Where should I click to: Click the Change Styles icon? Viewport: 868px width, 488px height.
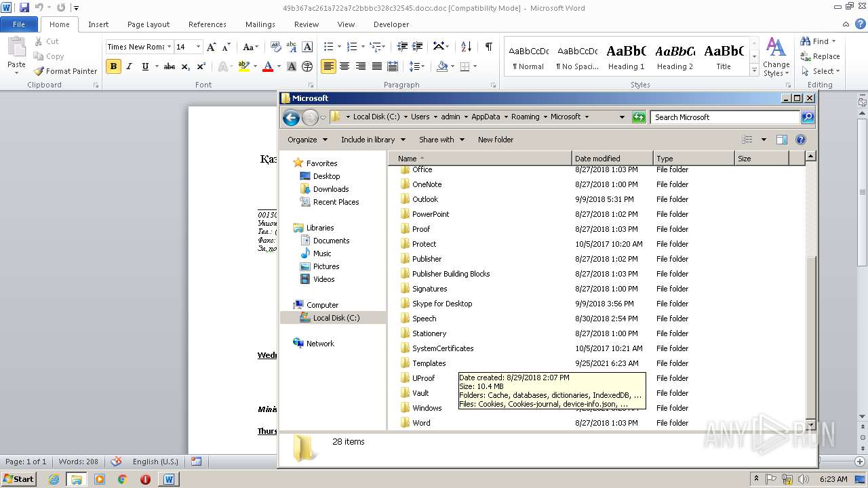pyautogui.click(x=776, y=57)
